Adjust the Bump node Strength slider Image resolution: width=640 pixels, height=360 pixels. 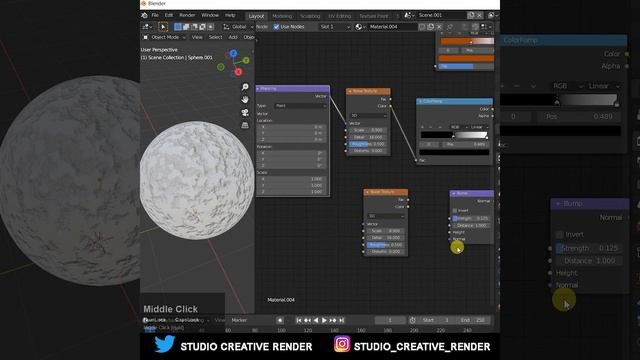[470, 218]
